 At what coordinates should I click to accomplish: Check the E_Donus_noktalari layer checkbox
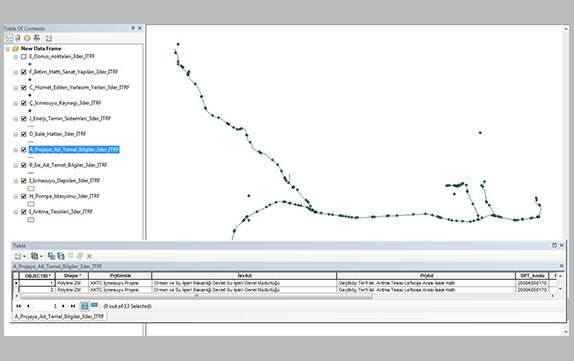pyautogui.click(x=24, y=56)
